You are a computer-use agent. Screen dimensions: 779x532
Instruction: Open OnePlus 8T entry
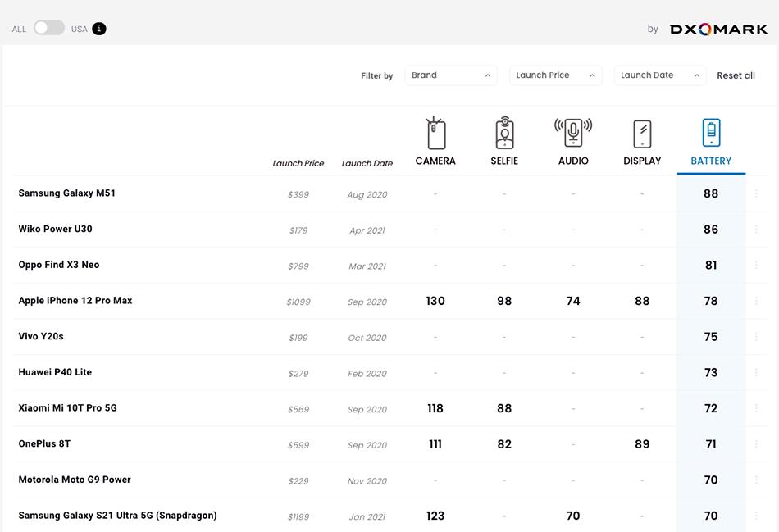click(x=45, y=443)
